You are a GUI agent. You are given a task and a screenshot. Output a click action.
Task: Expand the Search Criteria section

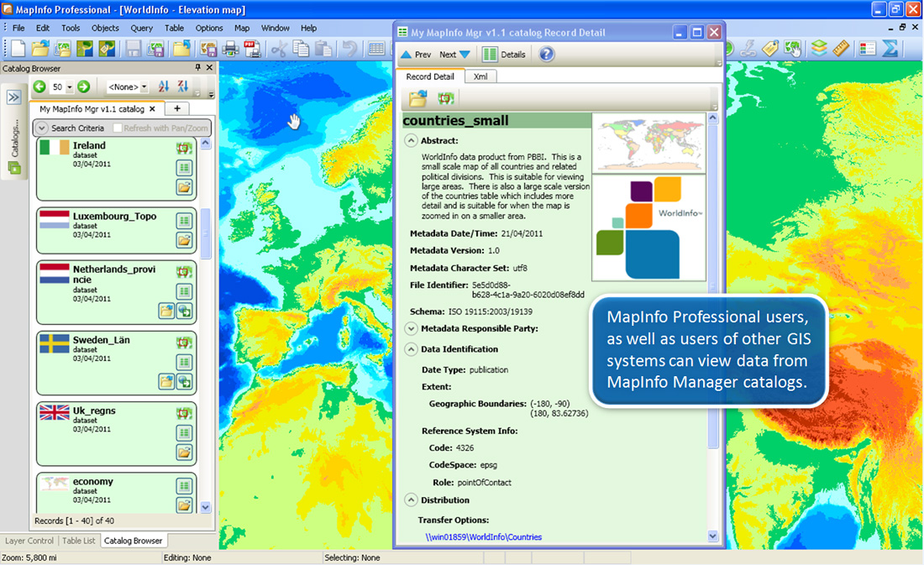42,128
